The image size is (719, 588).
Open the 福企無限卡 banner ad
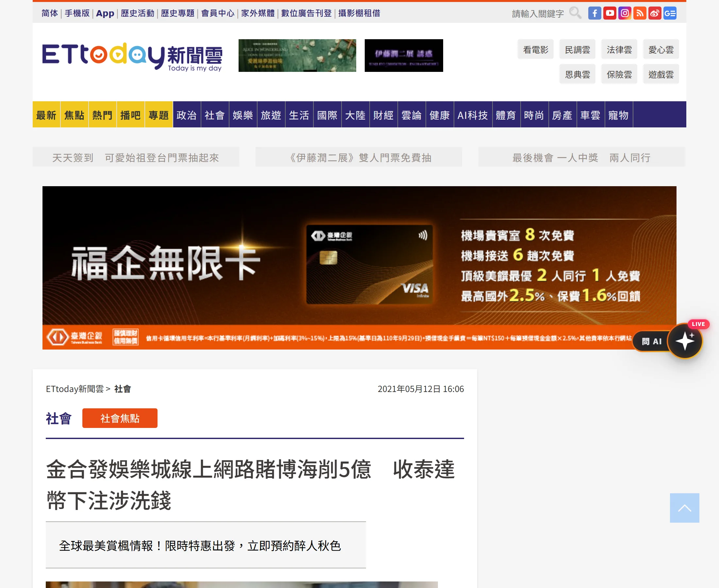(359, 268)
